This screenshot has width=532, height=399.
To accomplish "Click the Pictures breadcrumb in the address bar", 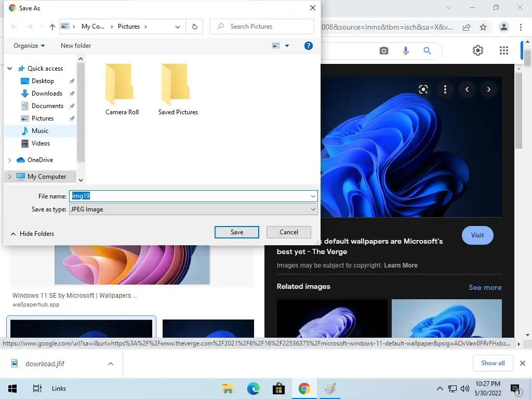I will 129,26.
